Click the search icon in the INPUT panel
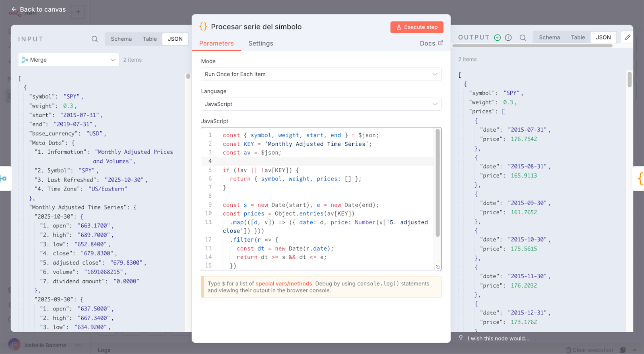This screenshot has height=354, width=644. coord(95,39)
